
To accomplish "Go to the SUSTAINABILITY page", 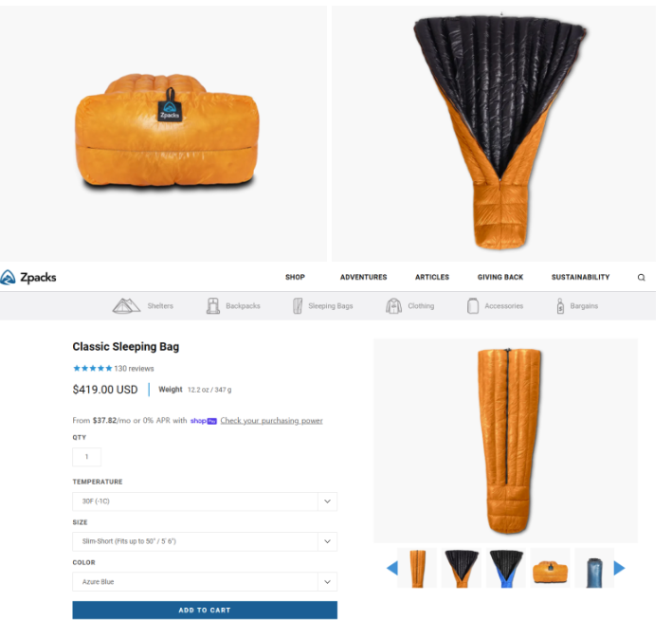I will [x=580, y=277].
